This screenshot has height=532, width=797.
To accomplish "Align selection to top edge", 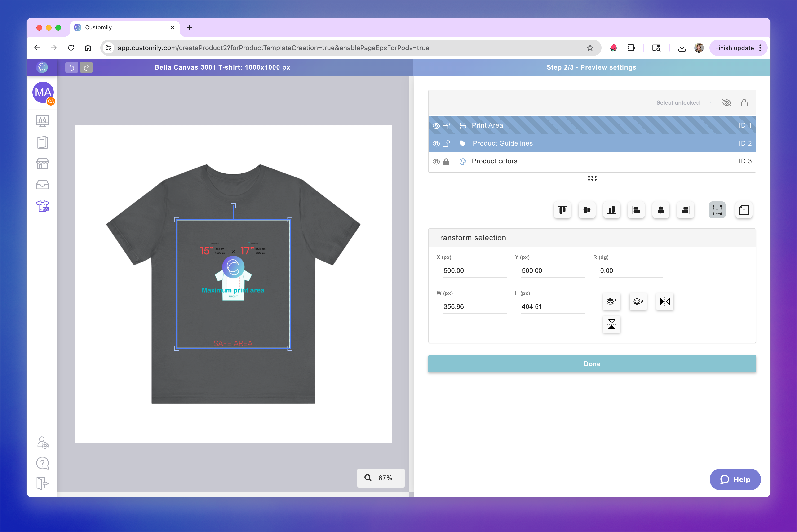I will [562, 210].
